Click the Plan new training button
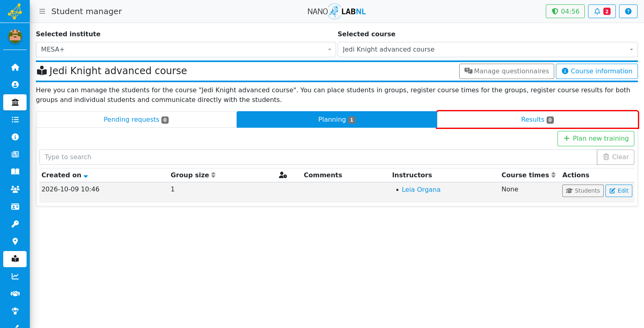This screenshot has height=328, width=644. pyautogui.click(x=596, y=139)
